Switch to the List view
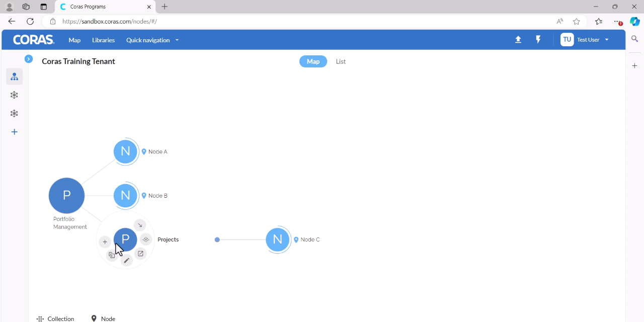Image resolution: width=644 pixels, height=322 pixels. pyautogui.click(x=341, y=61)
